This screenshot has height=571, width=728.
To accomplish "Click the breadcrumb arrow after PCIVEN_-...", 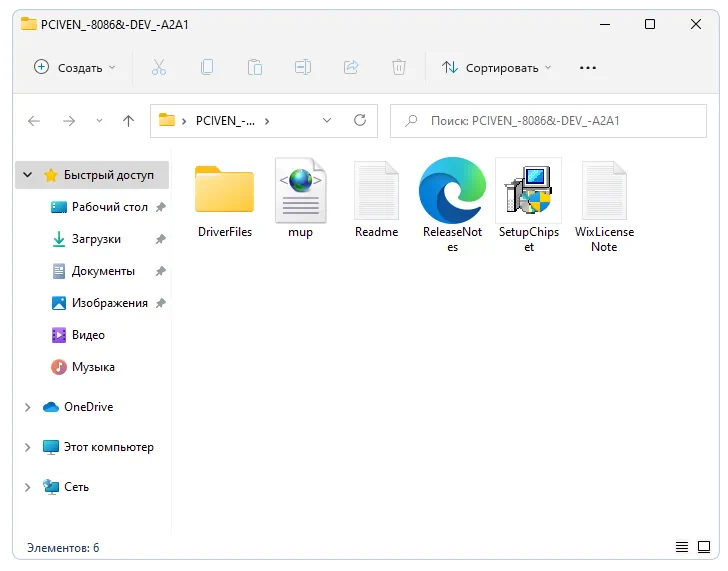I will [267, 121].
